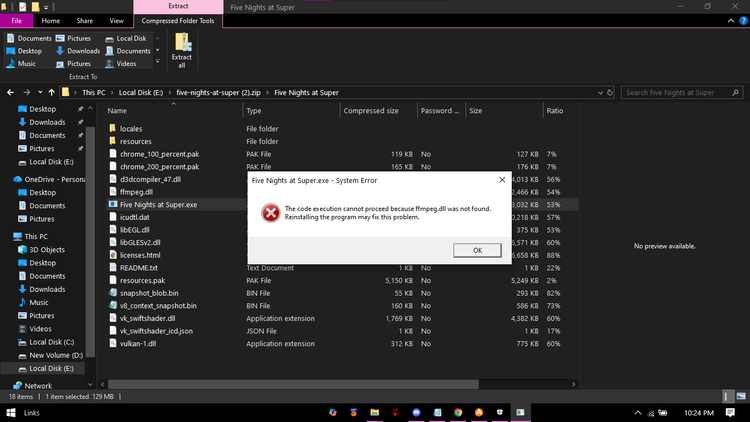The width and height of the screenshot is (750, 422).
Task: Close the System Error dialog with X
Action: [502, 180]
